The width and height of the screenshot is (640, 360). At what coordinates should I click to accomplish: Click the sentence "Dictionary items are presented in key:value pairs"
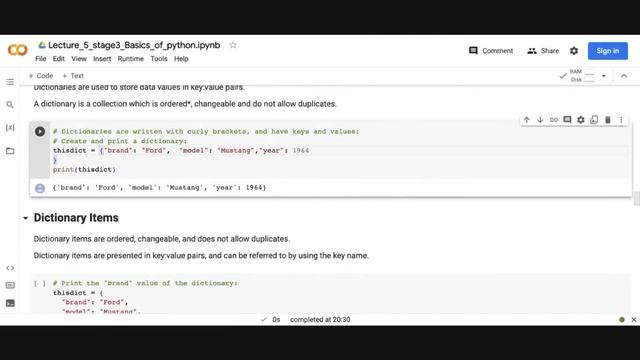point(201,256)
